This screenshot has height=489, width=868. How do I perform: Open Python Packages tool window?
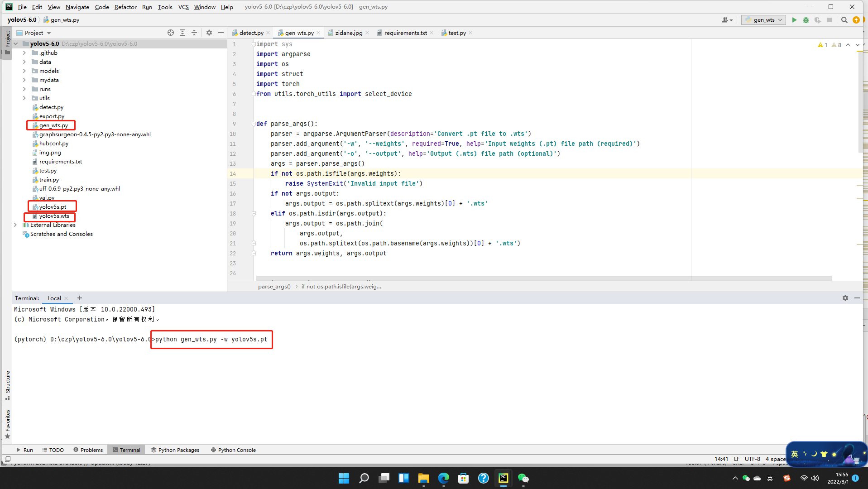click(x=175, y=450)
